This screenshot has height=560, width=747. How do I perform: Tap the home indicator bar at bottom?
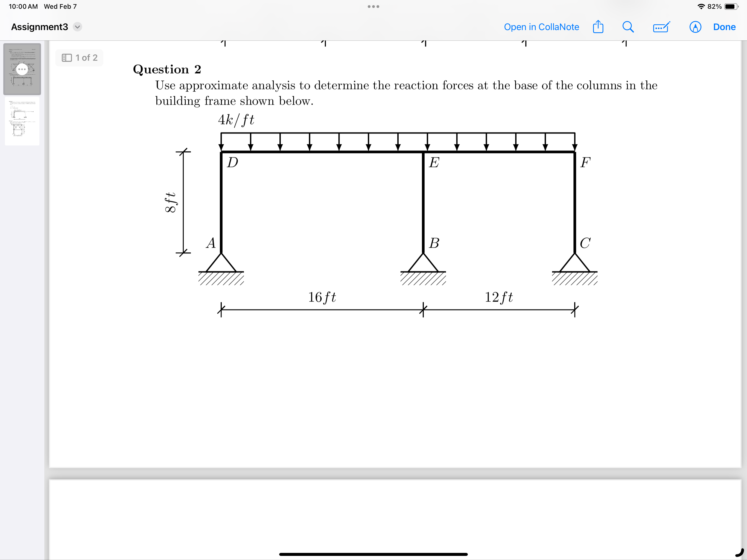pos(373,554)
